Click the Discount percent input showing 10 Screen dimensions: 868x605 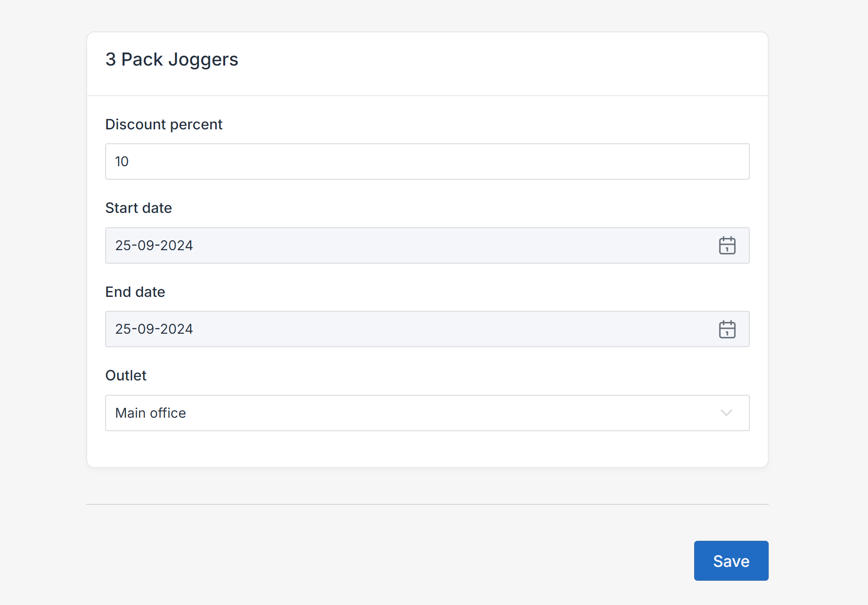point(404,161)
